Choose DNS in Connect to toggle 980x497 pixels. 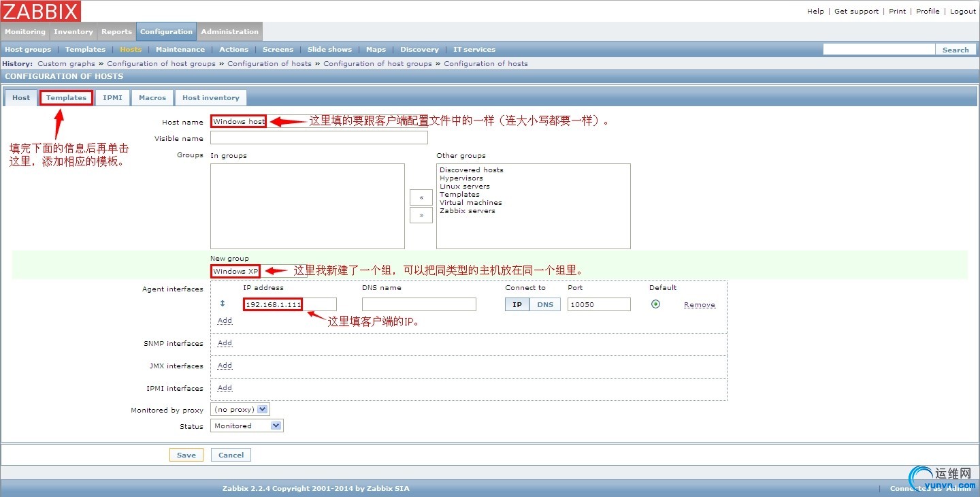[545, 304]
